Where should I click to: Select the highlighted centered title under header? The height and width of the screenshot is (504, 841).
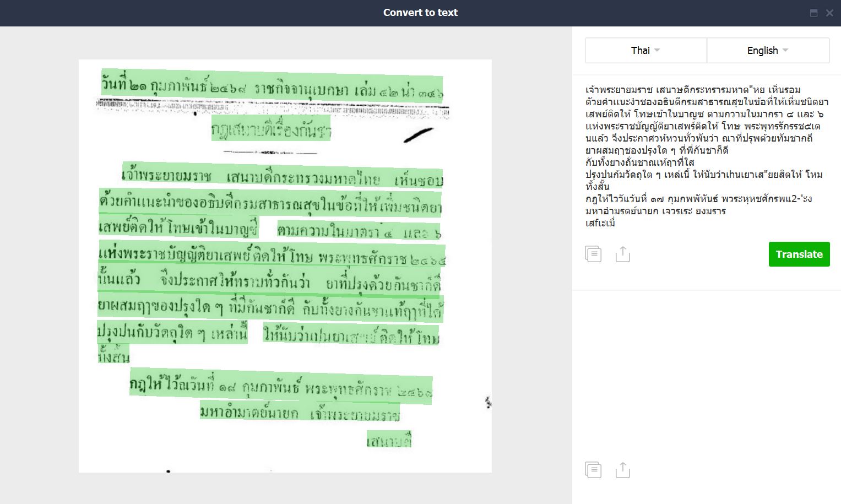point(271,129)
